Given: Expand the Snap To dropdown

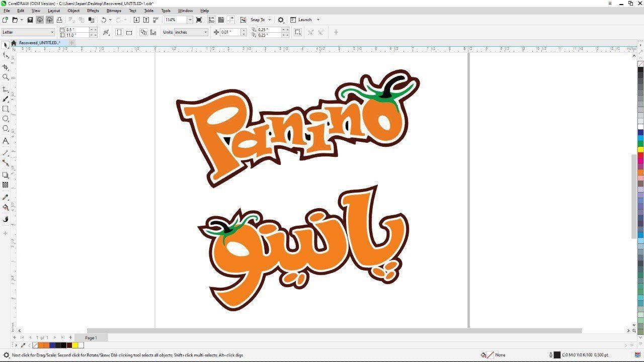Looking at the screenshot, I should coord(270,20).
